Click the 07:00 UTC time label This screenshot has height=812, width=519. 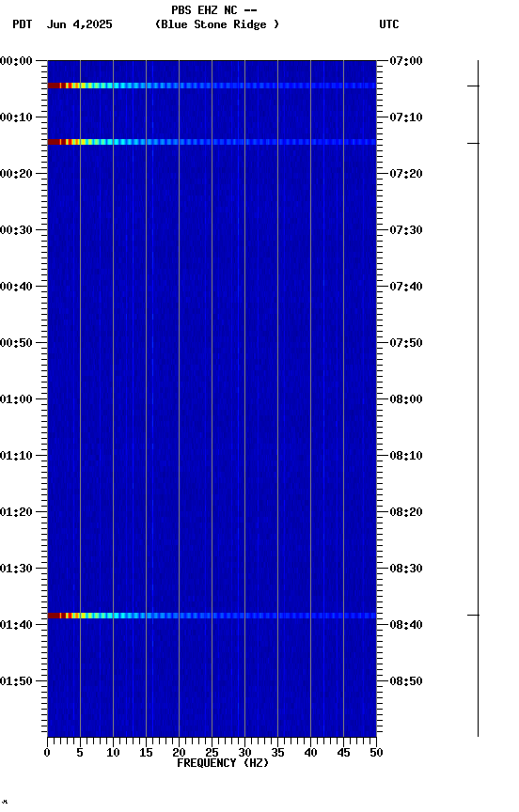click(x=406, y=61)
